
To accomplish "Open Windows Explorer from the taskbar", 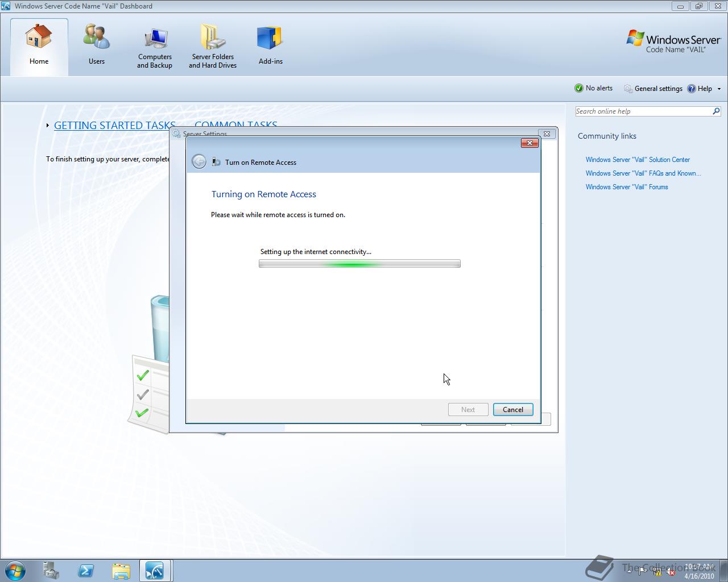I will (x=121, y=571).
